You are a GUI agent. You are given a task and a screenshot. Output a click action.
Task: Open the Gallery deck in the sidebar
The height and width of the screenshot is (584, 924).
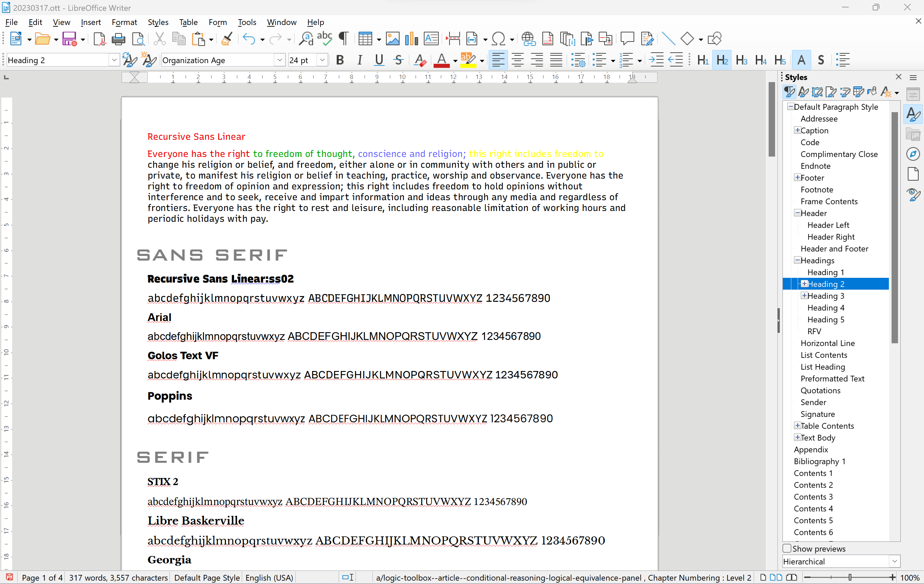tap(913, 134)
